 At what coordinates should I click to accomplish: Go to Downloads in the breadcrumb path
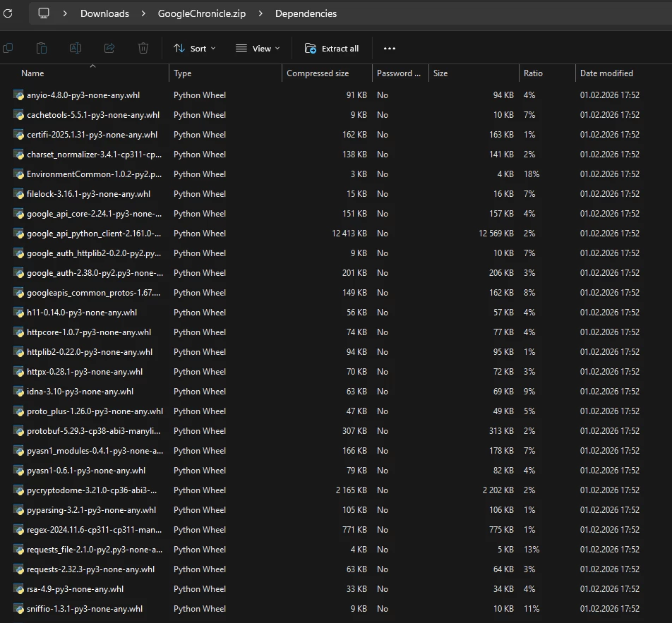104,13
